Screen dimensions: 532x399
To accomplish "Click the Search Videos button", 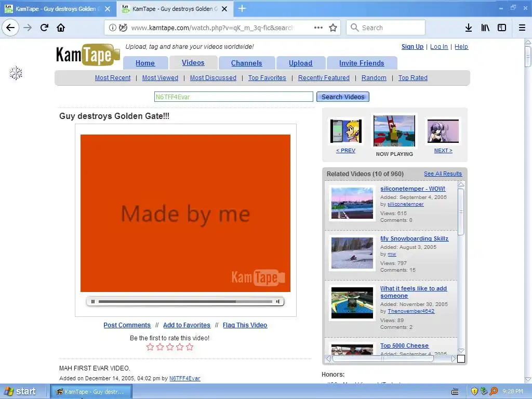I will pos(343,97).
